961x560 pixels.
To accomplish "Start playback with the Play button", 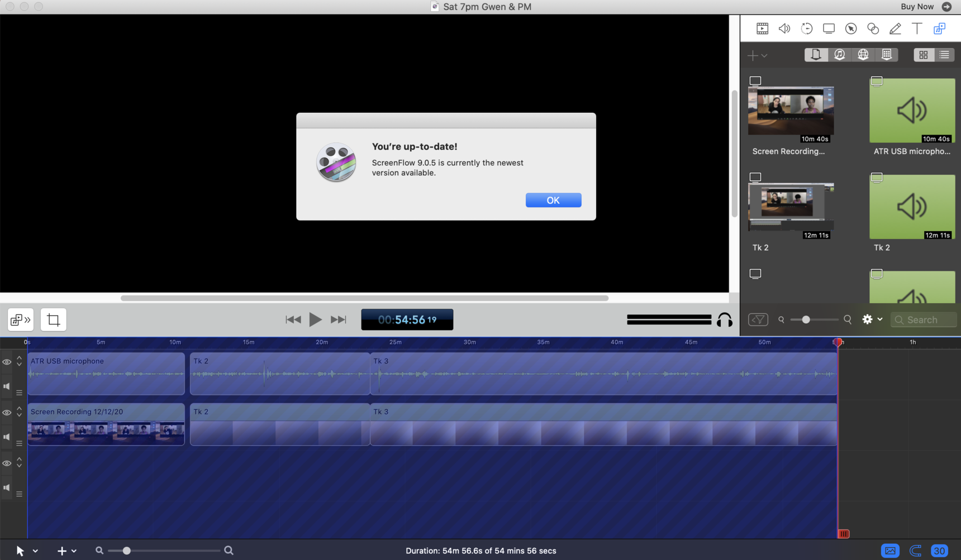I will point(315,319).
